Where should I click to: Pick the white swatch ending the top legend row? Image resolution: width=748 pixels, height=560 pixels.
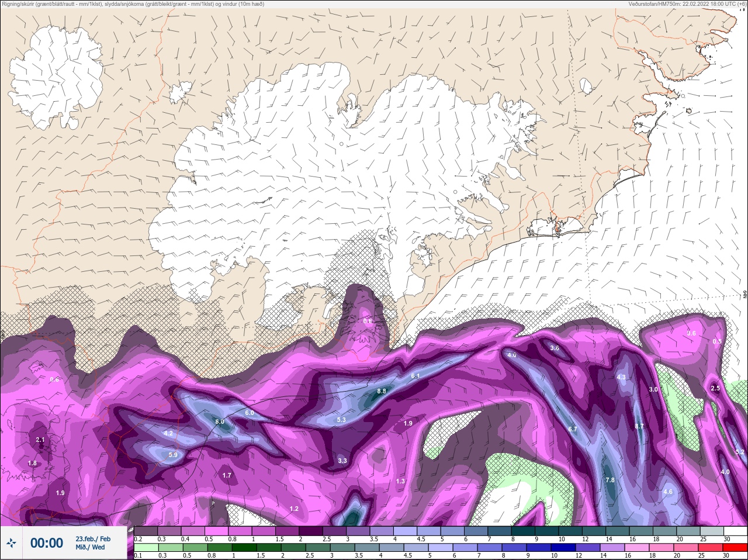click(735, 531)
